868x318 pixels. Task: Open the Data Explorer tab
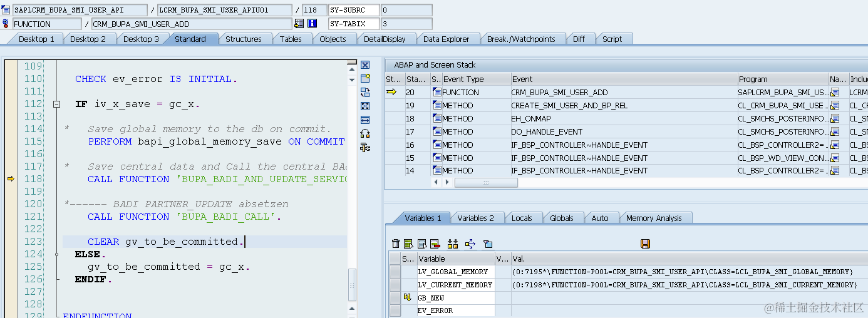(x=446, y=39)
